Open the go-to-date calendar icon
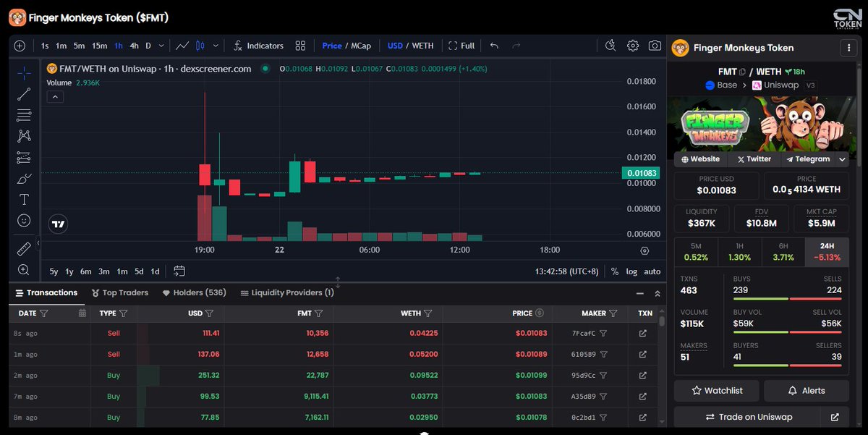The height and width of the screenshot is (435, 868). 179,271
